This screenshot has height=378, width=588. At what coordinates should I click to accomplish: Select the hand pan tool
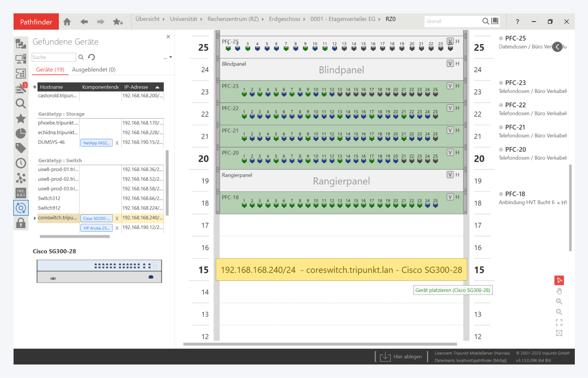[559, 291]
